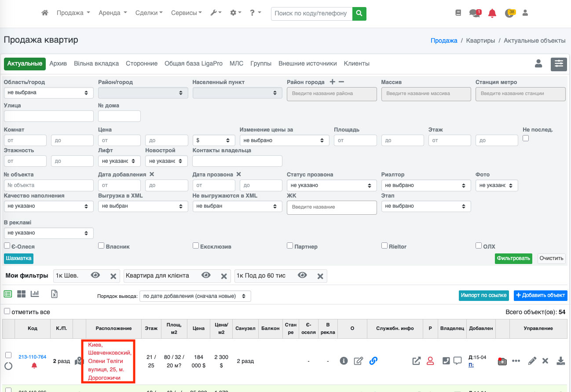
Task: Click the Улица input field
Action: [x=48, y=116]
